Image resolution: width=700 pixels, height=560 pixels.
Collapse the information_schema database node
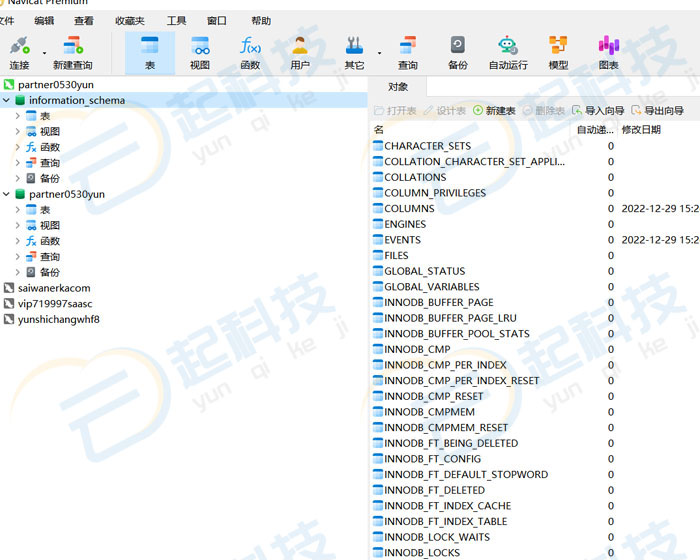point(6,100)
